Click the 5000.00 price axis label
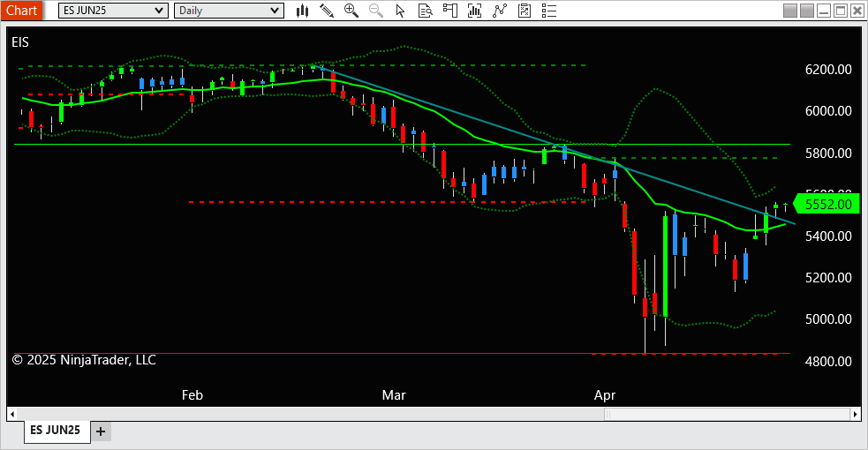868x450 pixels. (828, 319)
